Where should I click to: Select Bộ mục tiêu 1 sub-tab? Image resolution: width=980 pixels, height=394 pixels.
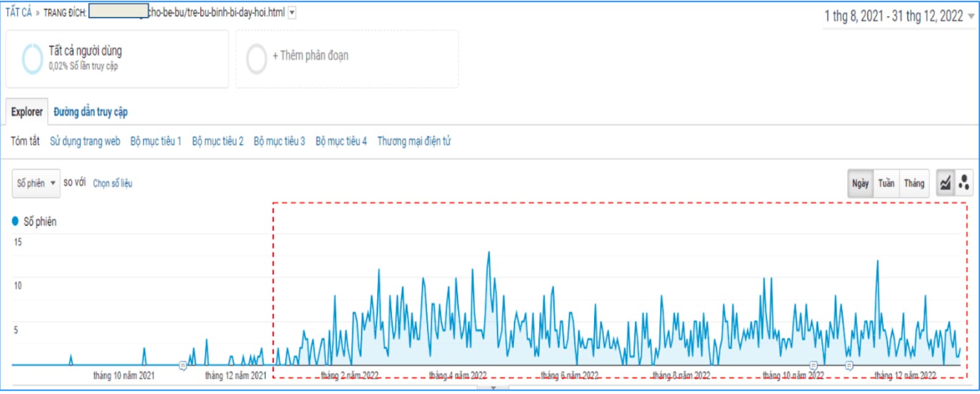tap(156, 141)
